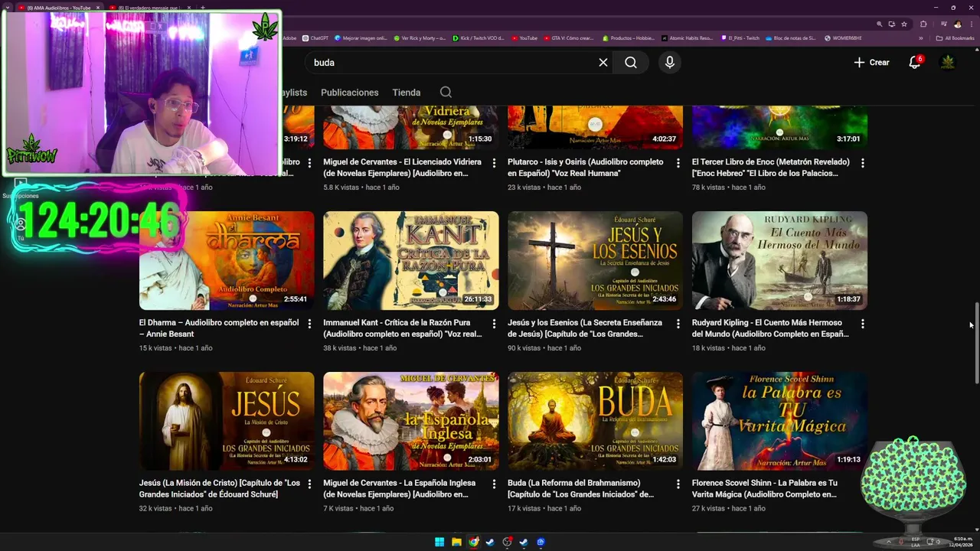The width and height of the screenshot is (980, 551).
Task: Open the Florence Scovel Shinn video title
Action: point(766,488)
